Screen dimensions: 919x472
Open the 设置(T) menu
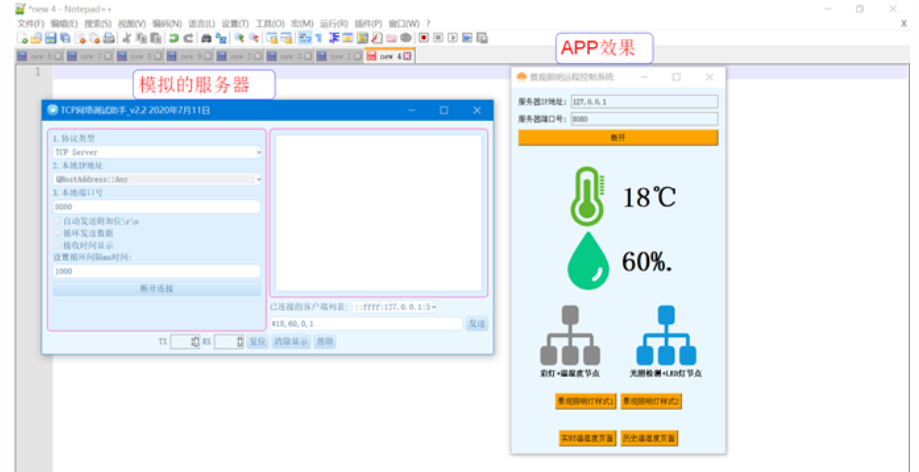pos(235,23)
